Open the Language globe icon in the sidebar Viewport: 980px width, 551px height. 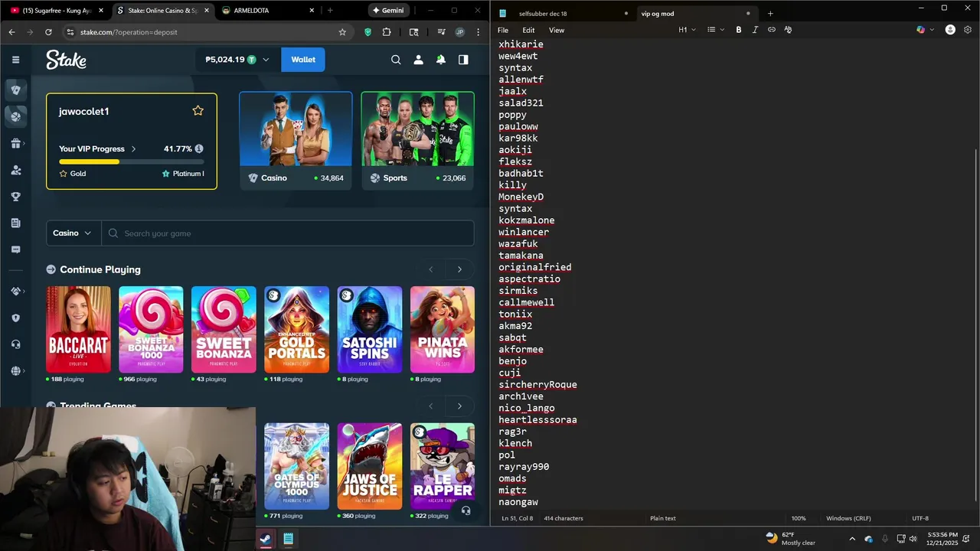(15, 371)
